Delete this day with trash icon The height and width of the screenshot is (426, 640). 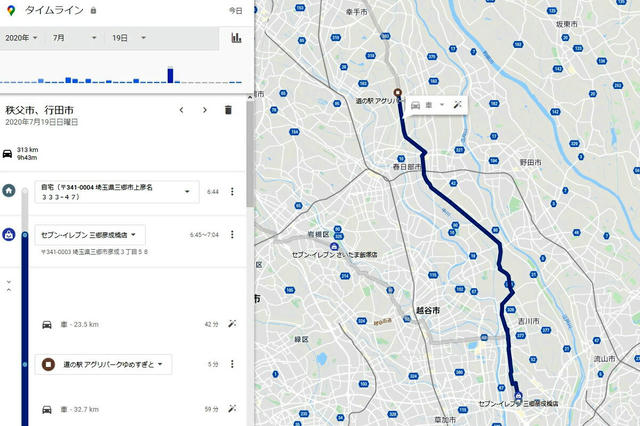coord(228,110)
